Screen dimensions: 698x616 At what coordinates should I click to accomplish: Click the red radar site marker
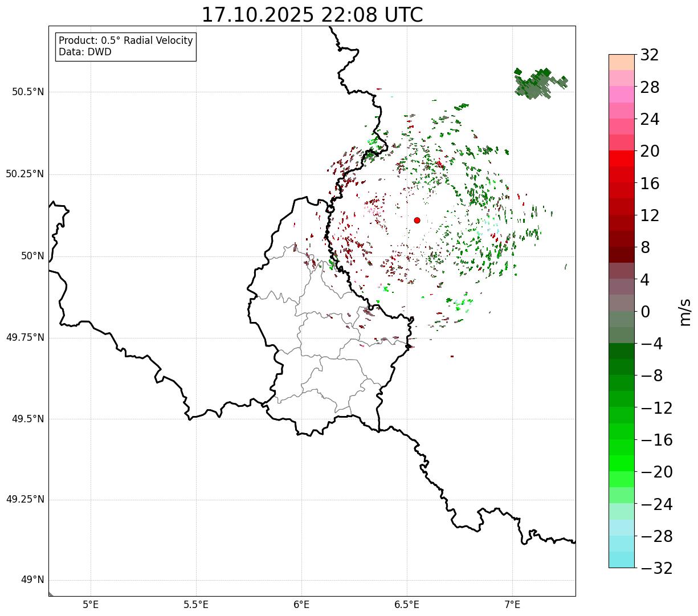tap(417, 220)
